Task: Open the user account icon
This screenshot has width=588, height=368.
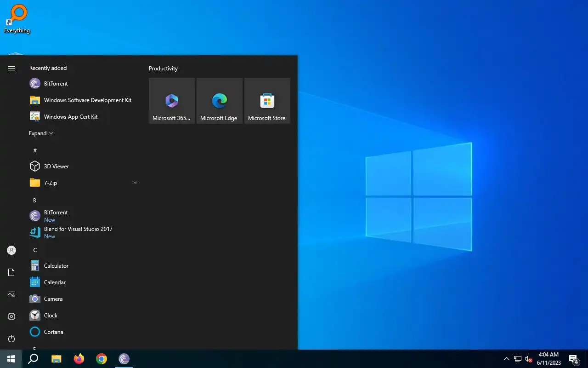Action: [11, 250]
